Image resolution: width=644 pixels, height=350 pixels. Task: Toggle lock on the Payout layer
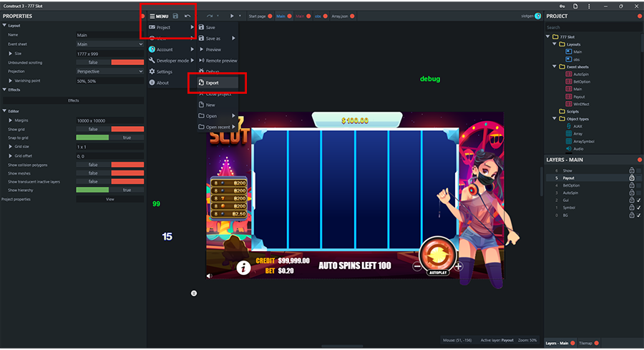(632, 178)
